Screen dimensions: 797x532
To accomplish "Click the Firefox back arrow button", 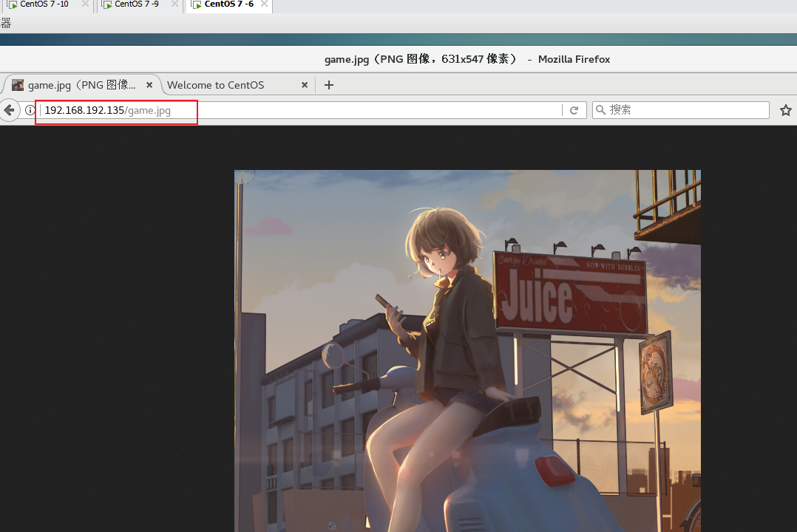I will 9,110.
